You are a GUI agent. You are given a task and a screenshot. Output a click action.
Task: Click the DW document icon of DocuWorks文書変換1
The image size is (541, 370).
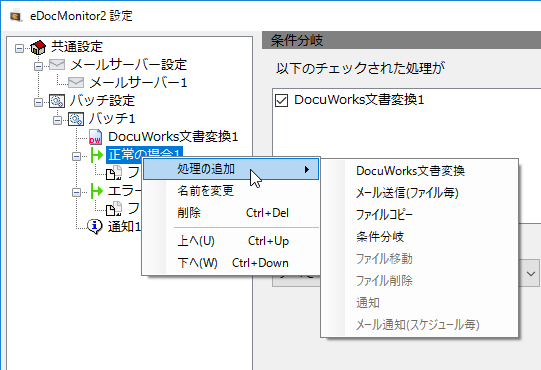(x=95, y=137)
